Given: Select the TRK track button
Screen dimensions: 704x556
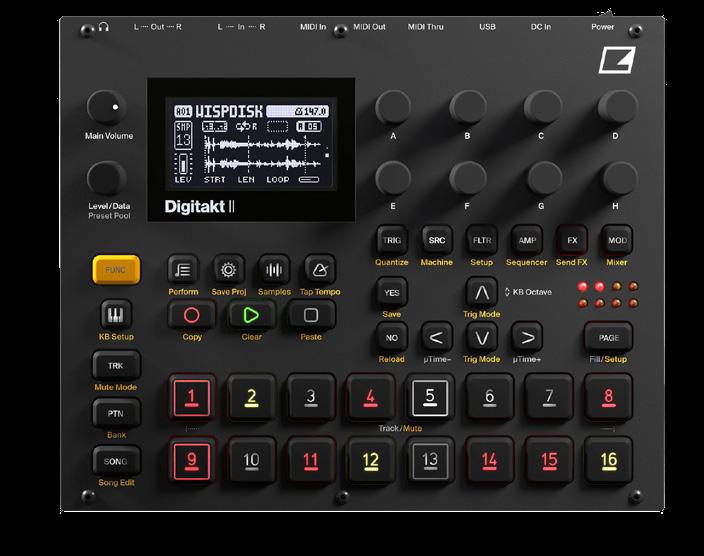Looking at the screenshot, I should pyautogui.click(x=116, y=365).
